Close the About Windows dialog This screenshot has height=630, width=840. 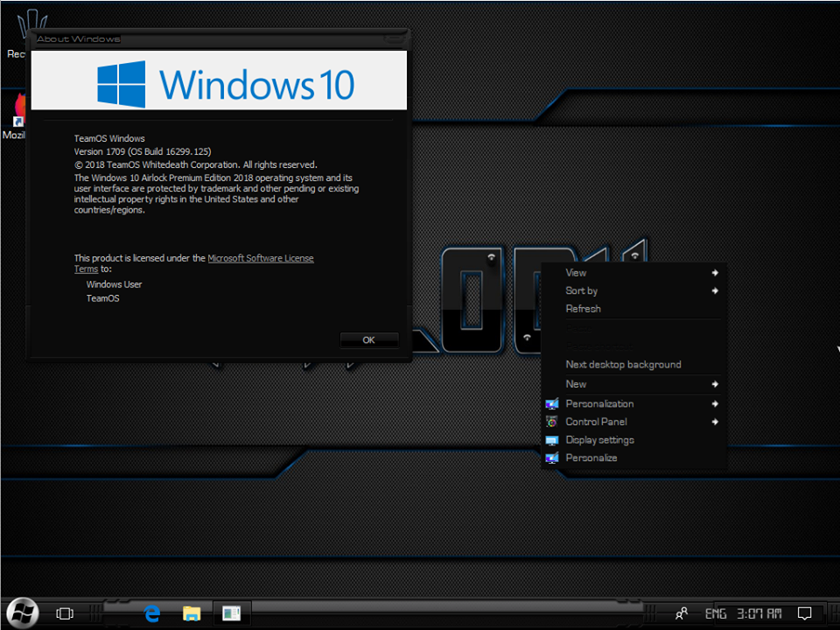pos(394,39)
